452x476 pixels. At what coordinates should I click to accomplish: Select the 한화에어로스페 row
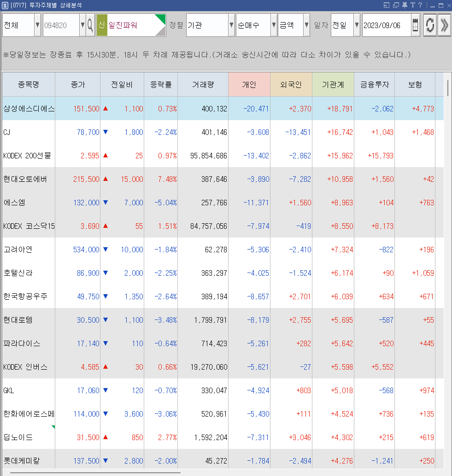coord(223,414)
